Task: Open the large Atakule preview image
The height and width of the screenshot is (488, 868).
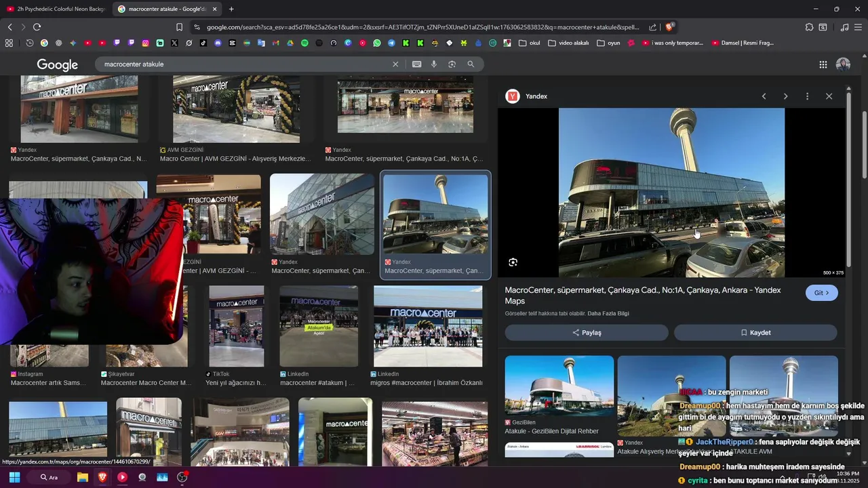Action: point(671,192)
